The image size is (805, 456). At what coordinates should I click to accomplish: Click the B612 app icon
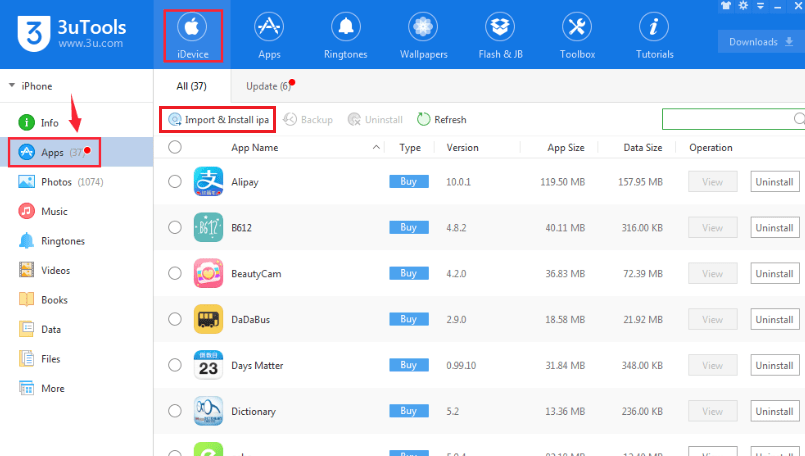pyautogui.click(x=208, y=227)
